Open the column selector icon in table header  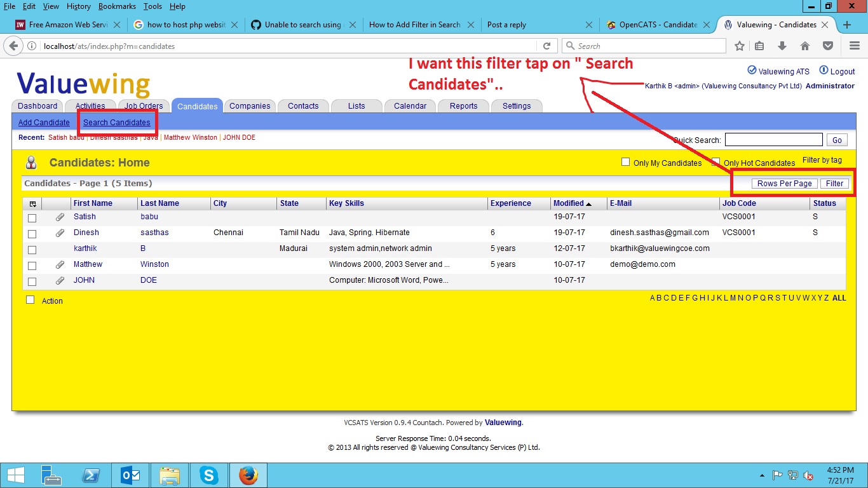point(32,204)
